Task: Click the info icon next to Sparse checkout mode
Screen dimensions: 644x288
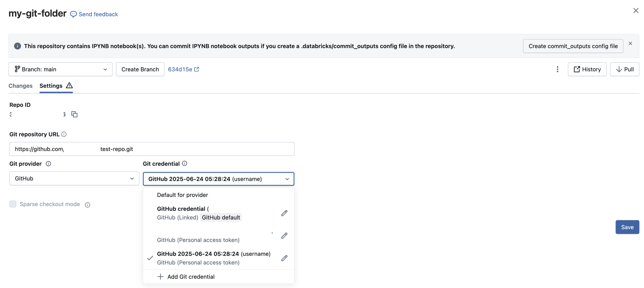Action: click(x=87, y=205)
